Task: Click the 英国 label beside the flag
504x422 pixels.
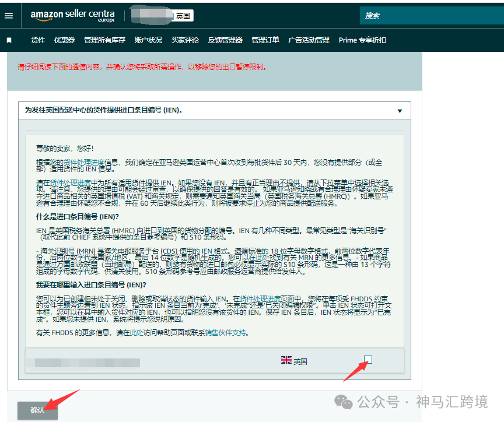Action: 300,361
